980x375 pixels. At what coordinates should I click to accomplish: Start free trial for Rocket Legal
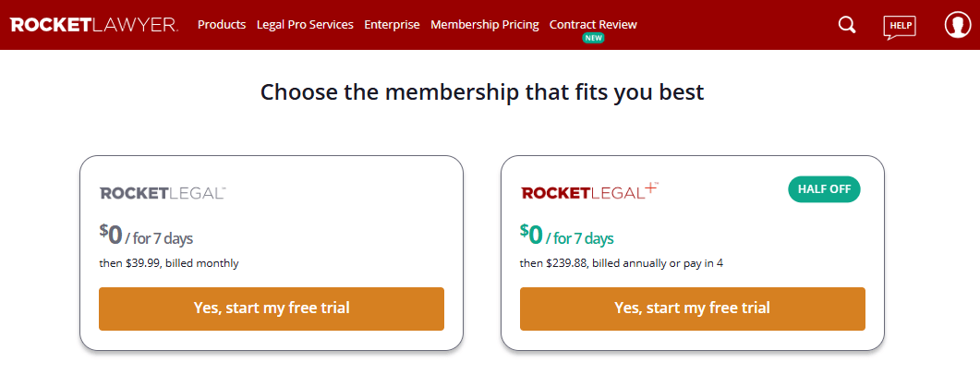(x=272, y=308)
